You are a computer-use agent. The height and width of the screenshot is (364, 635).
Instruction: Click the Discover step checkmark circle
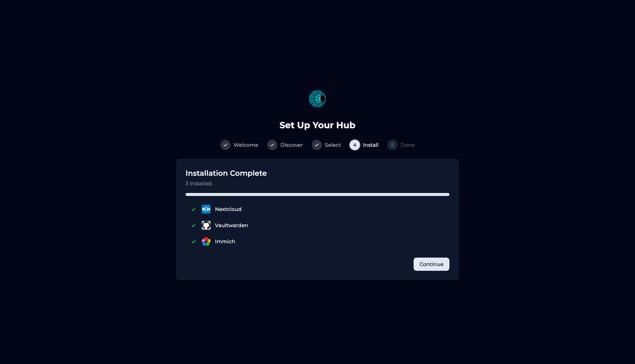click(x=272, y=145)
